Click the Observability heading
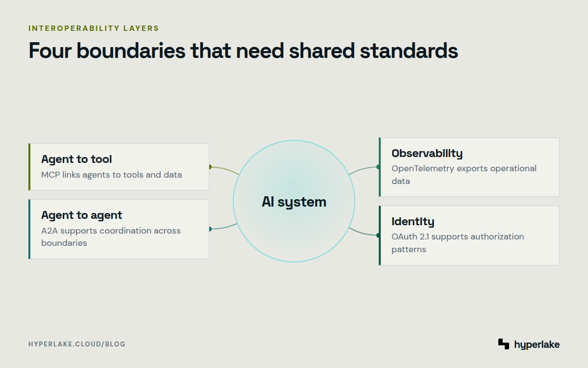588x368 pixels. (x=427, y=153)
